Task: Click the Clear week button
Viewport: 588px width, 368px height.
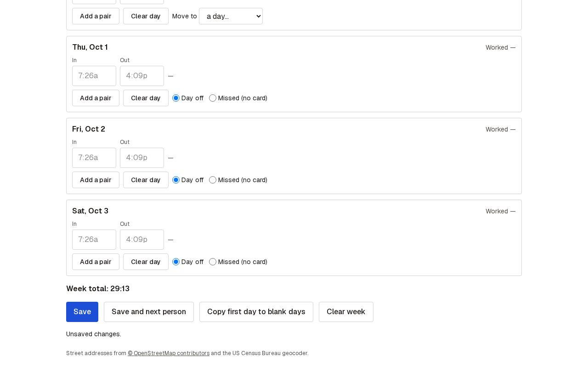Action: pyautogui.click(x=346, y=312)
